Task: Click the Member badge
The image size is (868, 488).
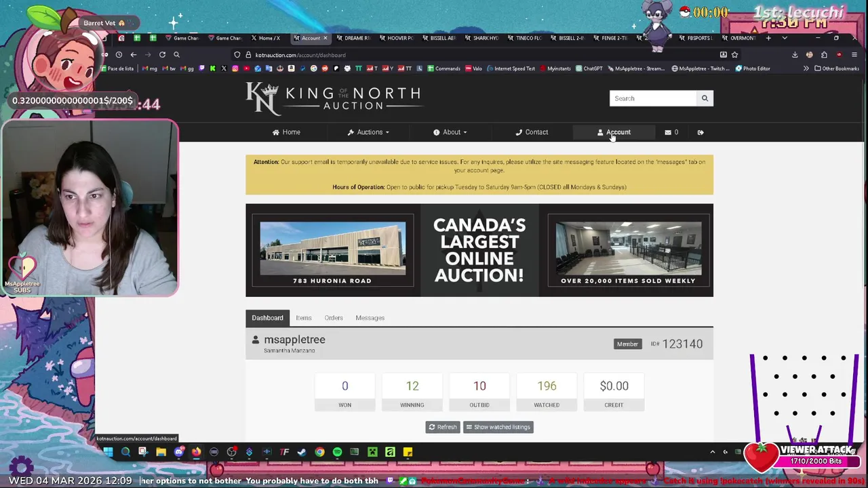Action: 627,344
